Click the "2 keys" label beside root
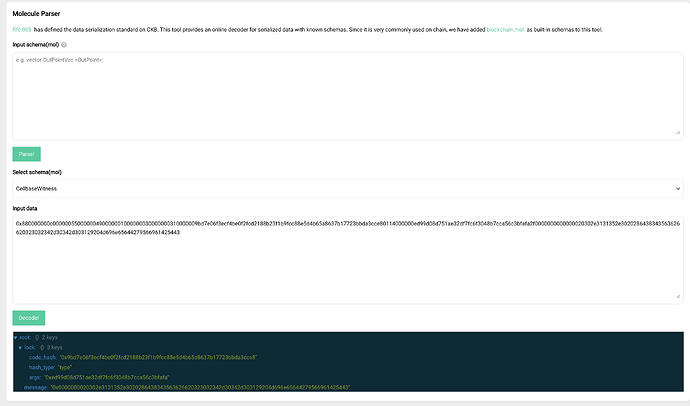690x406 pixels. (49, 337)
